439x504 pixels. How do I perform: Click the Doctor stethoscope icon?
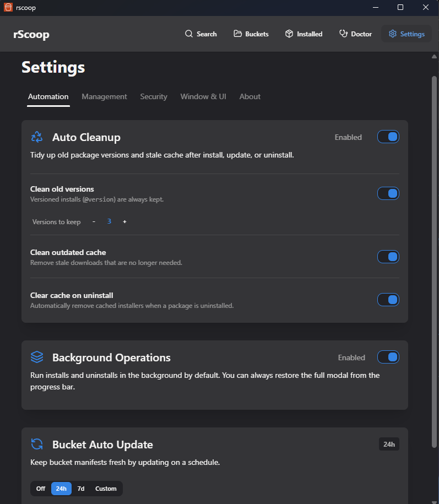344,34
